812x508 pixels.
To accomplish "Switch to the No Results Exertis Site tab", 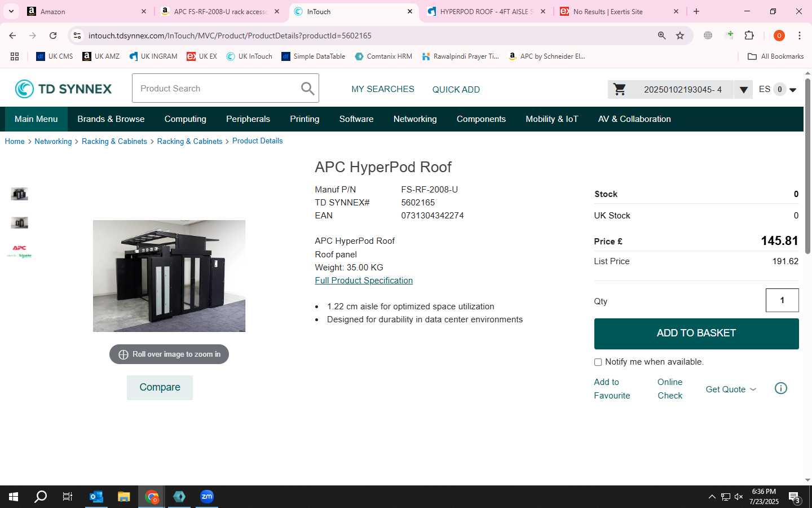I will (x=619, y=11).
